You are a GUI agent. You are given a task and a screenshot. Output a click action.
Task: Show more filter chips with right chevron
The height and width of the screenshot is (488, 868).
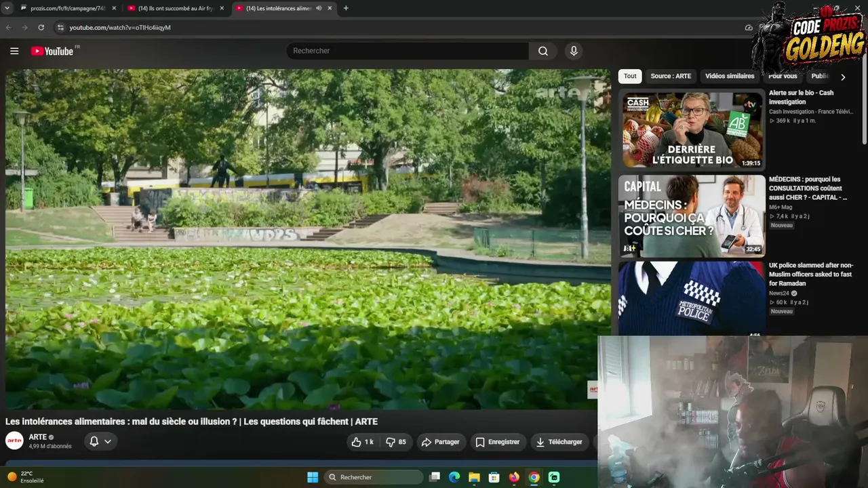(x=843, y=77)
